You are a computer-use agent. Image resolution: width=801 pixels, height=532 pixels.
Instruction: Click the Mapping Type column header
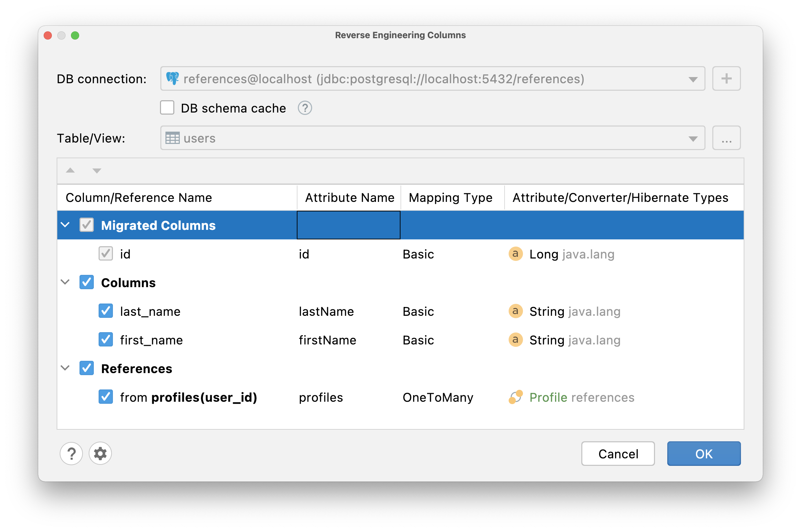tap(450, 198)
